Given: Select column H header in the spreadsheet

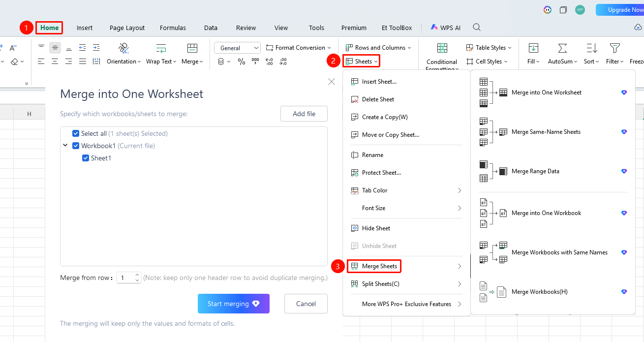Looking at the screenshot, I should pyautogui.click(x=29, y=114).
